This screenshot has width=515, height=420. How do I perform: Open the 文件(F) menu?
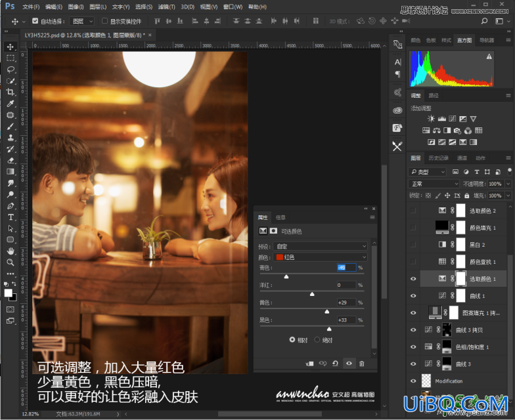(31, 7)
